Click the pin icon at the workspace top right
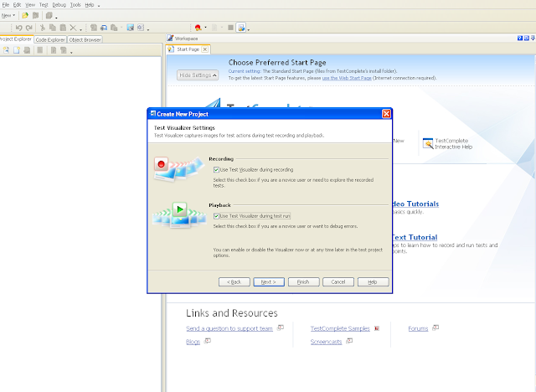 (533, 38)
